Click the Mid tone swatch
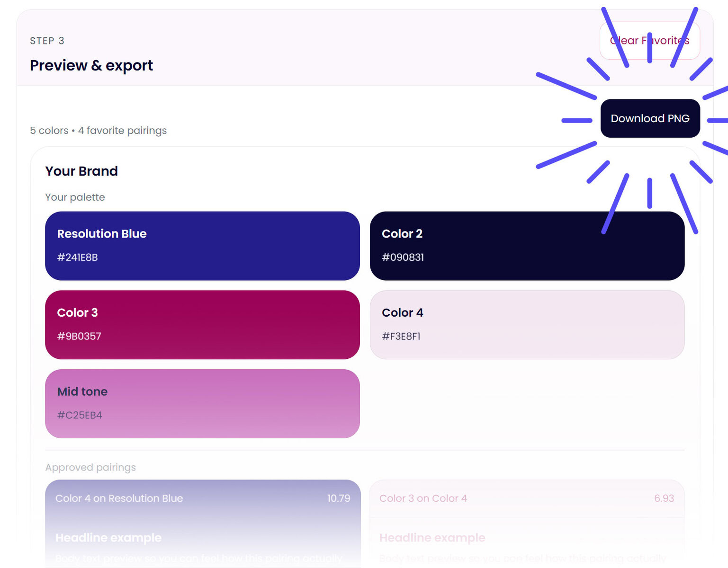The height and width of the screenshot is (568, 728). (x=202, y=404)
